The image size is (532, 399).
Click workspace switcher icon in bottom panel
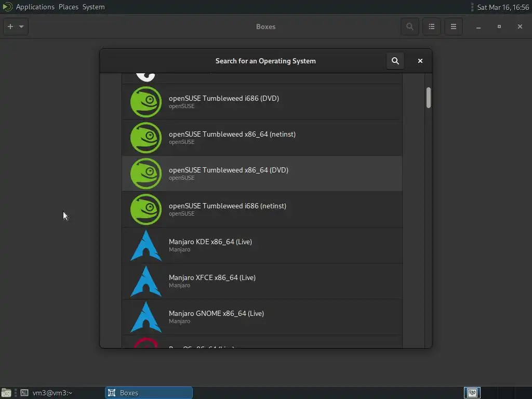(472, 393)
